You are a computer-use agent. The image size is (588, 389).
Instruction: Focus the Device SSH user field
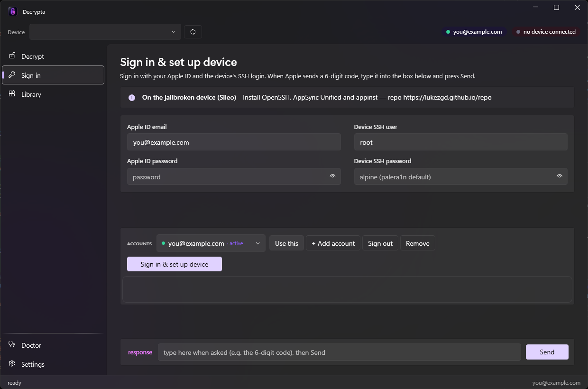(461, 142)
